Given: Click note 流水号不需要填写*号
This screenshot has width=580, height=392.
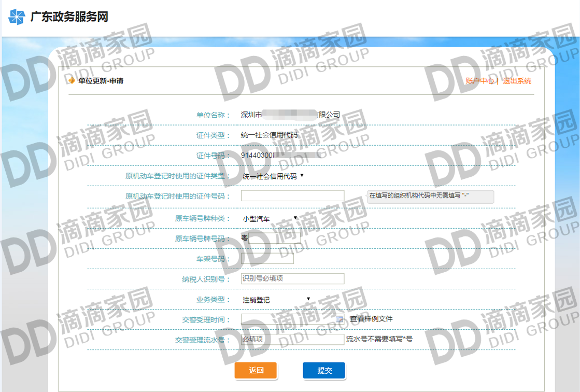Looking at the screenshot, I should tap(379, 339).
